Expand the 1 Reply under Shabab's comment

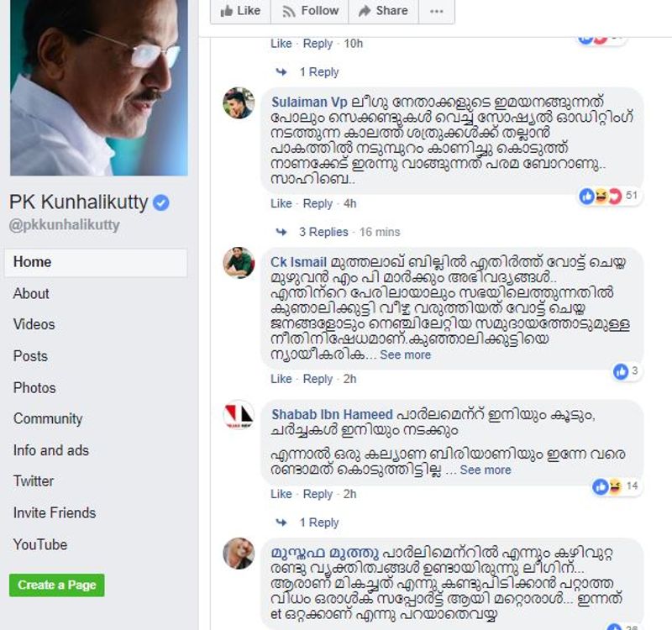[x=318, y=522]
